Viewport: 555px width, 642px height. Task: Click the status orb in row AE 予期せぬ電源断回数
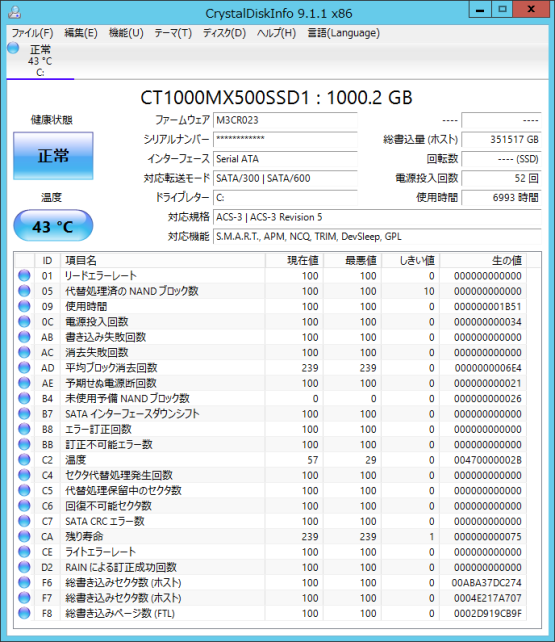pos(24,383)
